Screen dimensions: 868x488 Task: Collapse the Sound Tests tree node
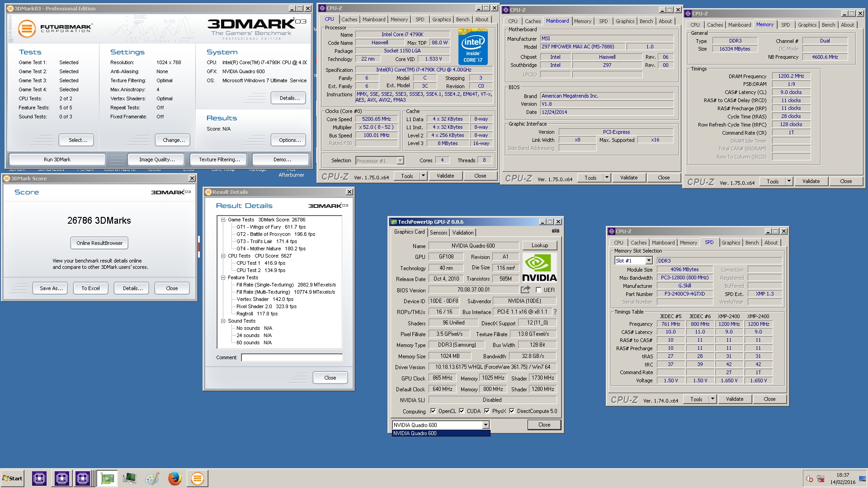pos(223,321)
